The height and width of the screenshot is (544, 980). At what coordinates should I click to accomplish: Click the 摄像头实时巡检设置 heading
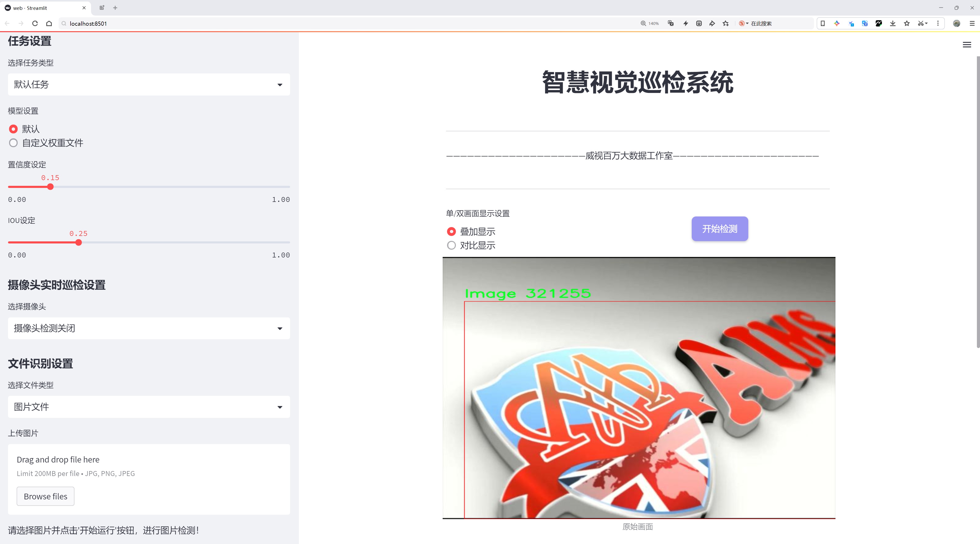click(x=57, y=285)
